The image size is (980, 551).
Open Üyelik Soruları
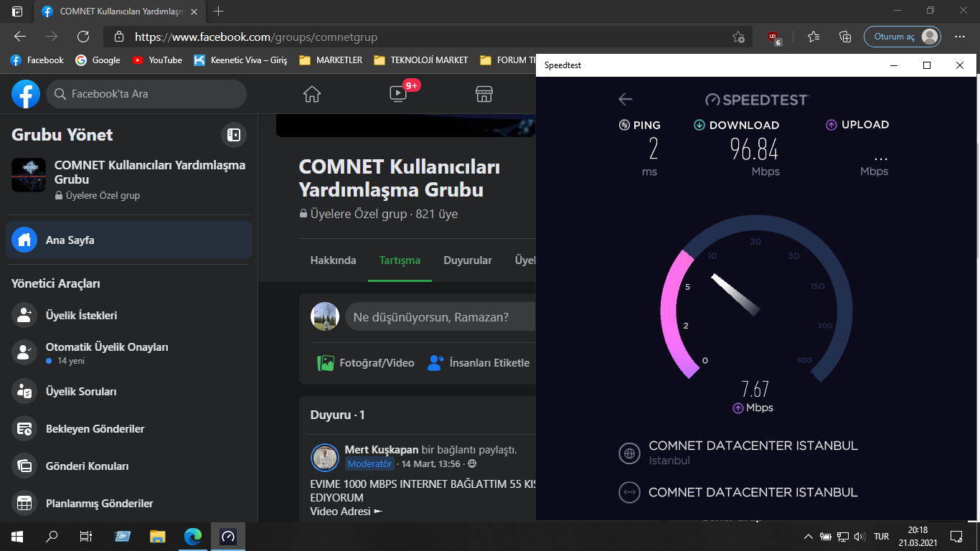tap(129, 391)
